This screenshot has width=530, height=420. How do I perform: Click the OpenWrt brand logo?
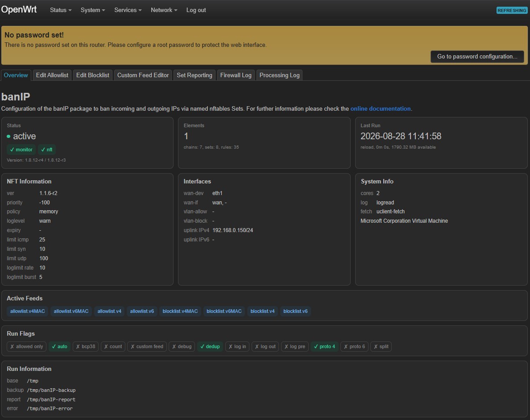[x=19, y=9]
